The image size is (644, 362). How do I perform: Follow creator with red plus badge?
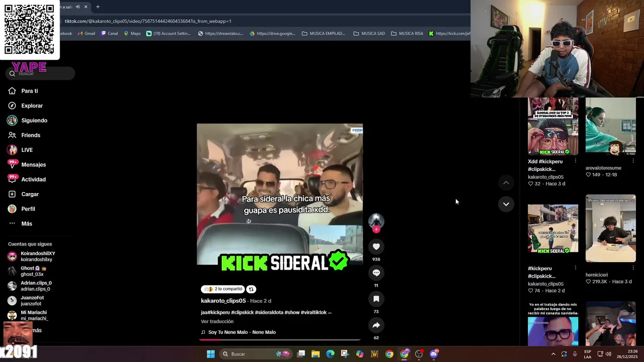[x=376, y=229]
